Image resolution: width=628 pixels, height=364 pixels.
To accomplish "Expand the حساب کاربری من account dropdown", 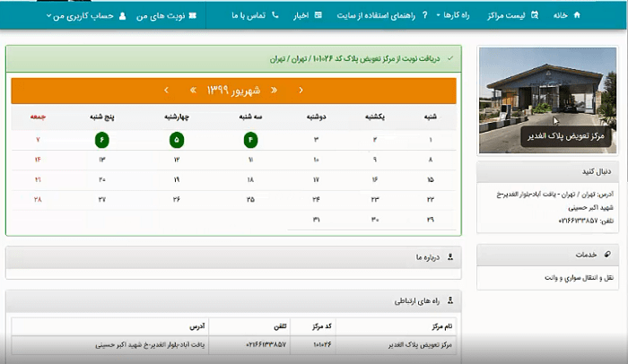I will pyautogui.click(x=80, y=16).
